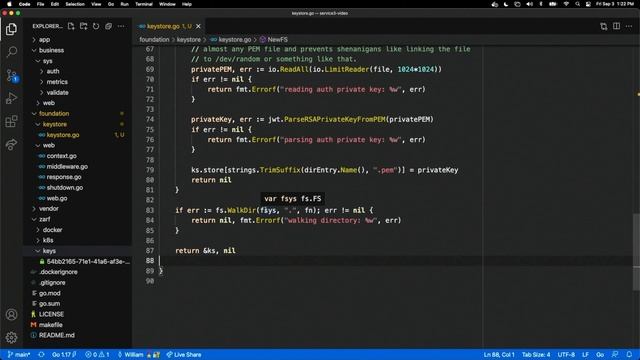
Task: Click foundation in the breadcrumb
Action: [x=154, y=40]
